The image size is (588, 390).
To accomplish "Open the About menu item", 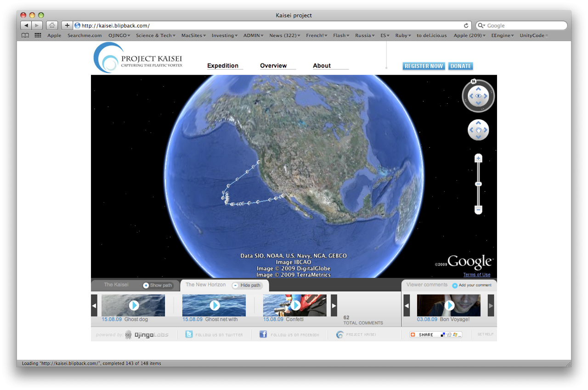I will [x=322, y=66].
